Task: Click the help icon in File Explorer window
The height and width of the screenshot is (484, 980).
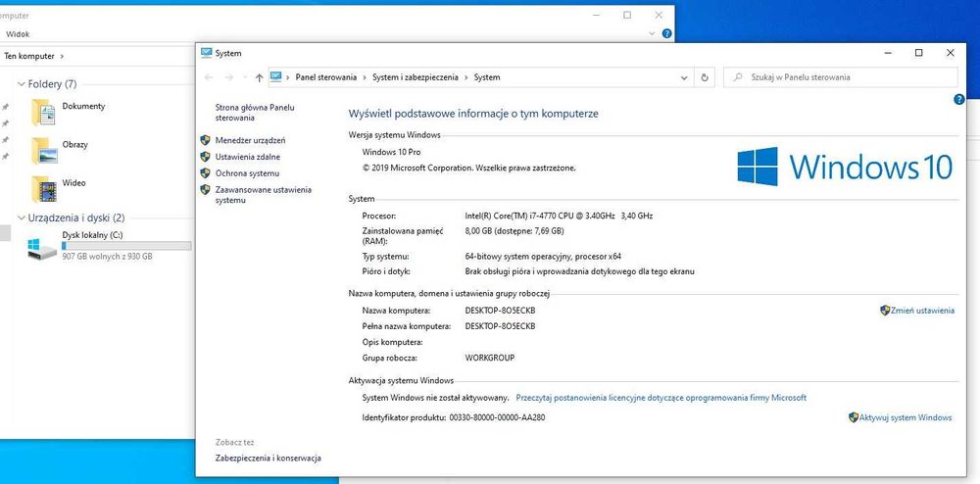Action: tap(666, 33)
